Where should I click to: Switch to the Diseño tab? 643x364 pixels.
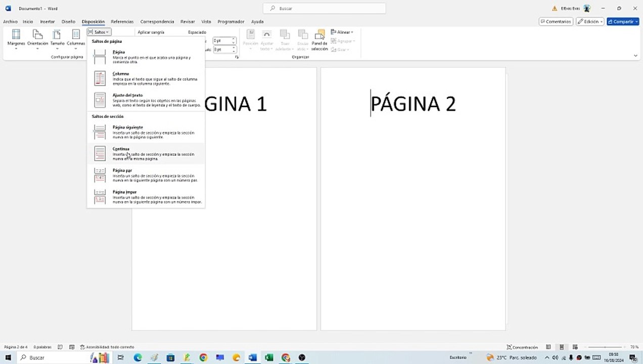68,22
